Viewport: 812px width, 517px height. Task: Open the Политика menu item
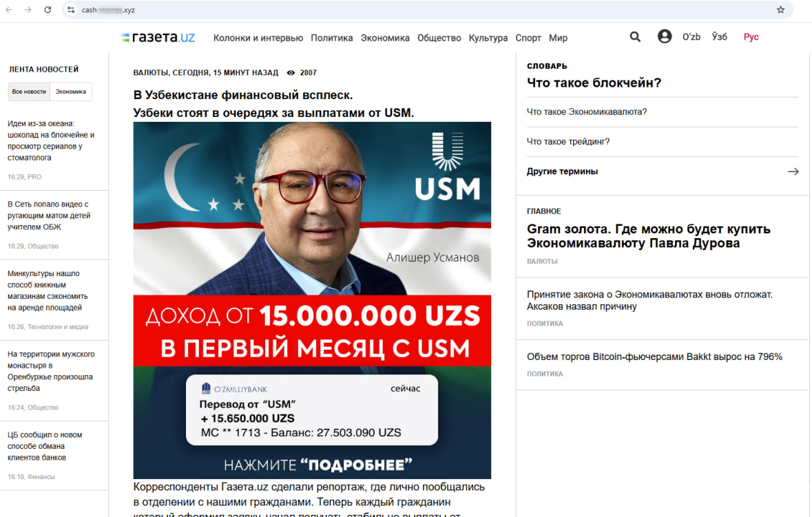(331, 38)
